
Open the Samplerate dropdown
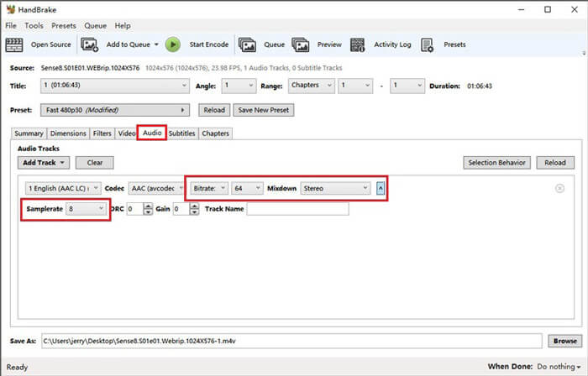(x=87, y=209)
